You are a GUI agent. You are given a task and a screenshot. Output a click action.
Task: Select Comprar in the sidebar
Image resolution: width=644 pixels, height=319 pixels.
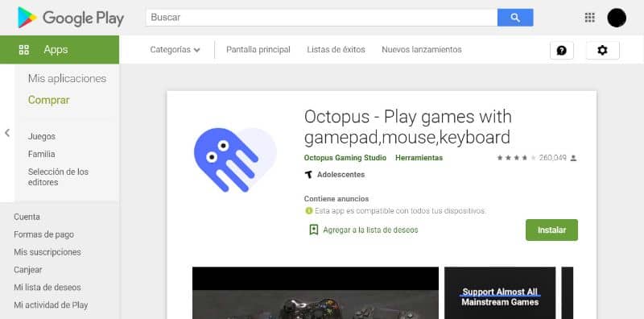(49, 100)
